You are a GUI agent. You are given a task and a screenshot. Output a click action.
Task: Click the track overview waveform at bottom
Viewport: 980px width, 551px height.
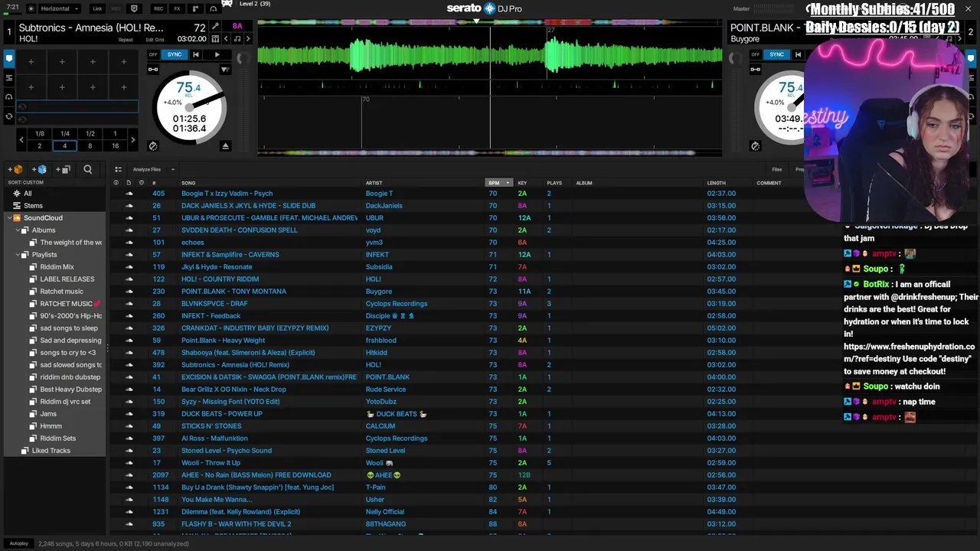[490, 153]
